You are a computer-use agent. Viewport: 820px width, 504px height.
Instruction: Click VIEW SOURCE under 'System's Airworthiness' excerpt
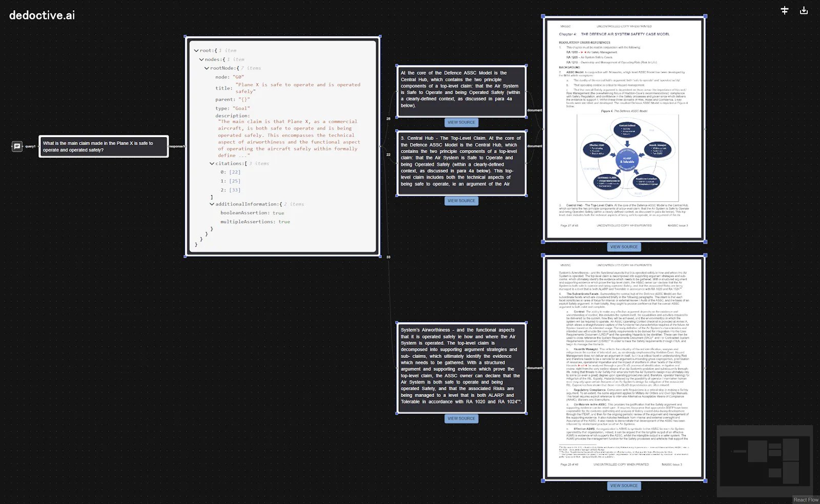461,418
